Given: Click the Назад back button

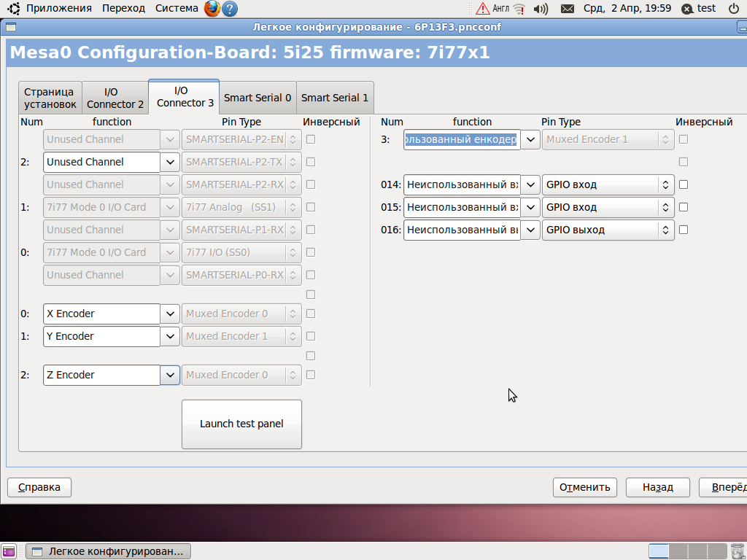Looking at the screenshot, I should (657, 488).
